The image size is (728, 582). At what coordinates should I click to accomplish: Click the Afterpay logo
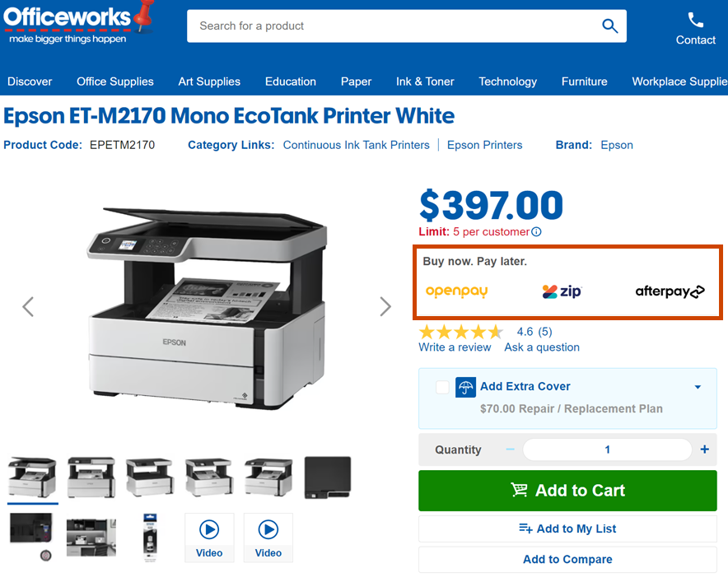tap(670, 291)
